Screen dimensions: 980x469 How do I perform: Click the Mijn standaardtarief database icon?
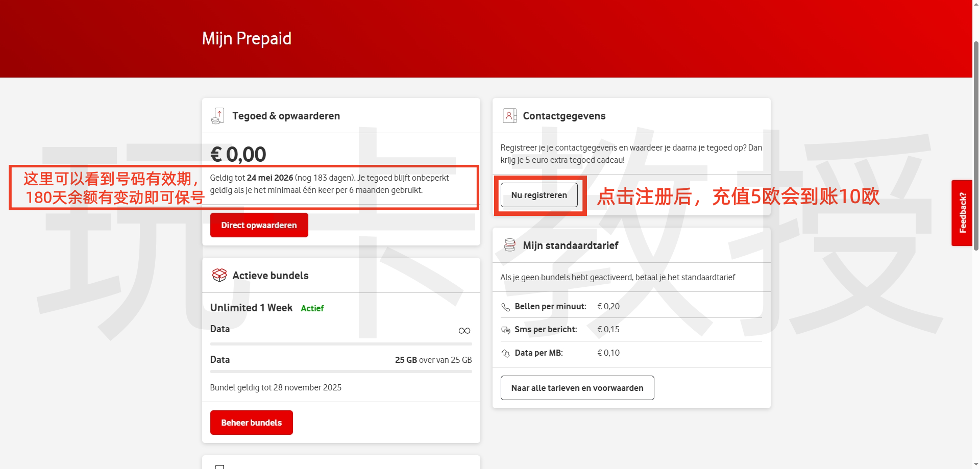pyautogui.click(x=509, y=245)
